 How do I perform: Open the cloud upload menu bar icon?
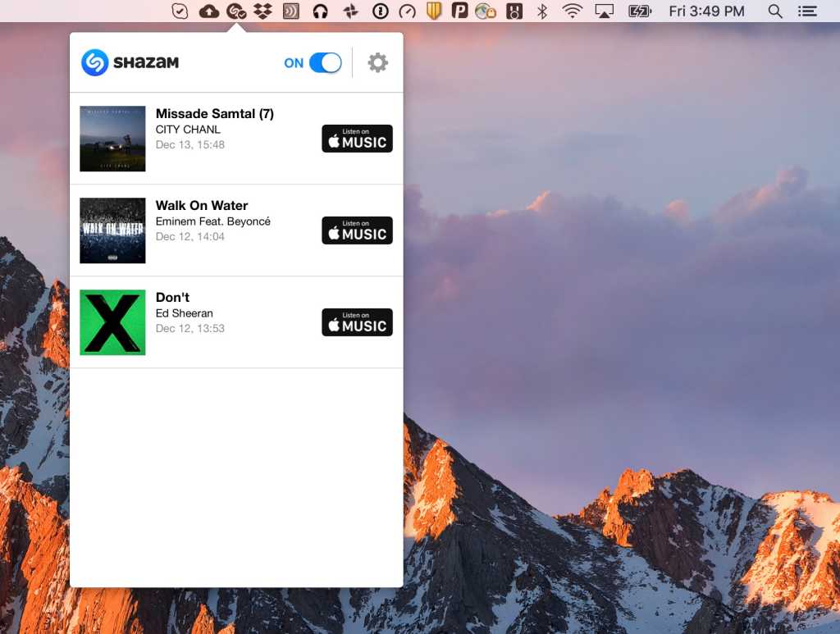tap(209, 11)
